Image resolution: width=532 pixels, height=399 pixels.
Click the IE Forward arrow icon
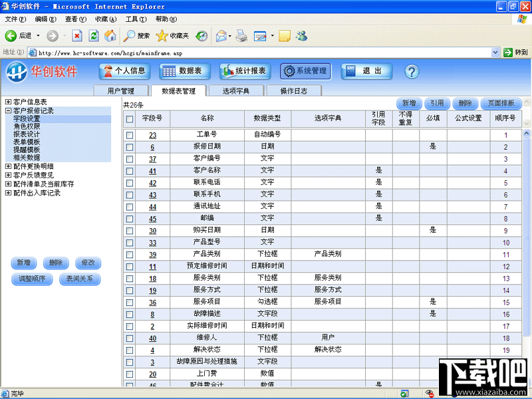click(x=53, y=36)
